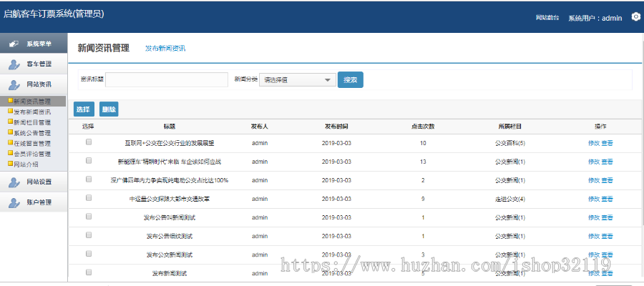Click 修改 for 深广佛四年内力争 row

(x=594, y=180)
